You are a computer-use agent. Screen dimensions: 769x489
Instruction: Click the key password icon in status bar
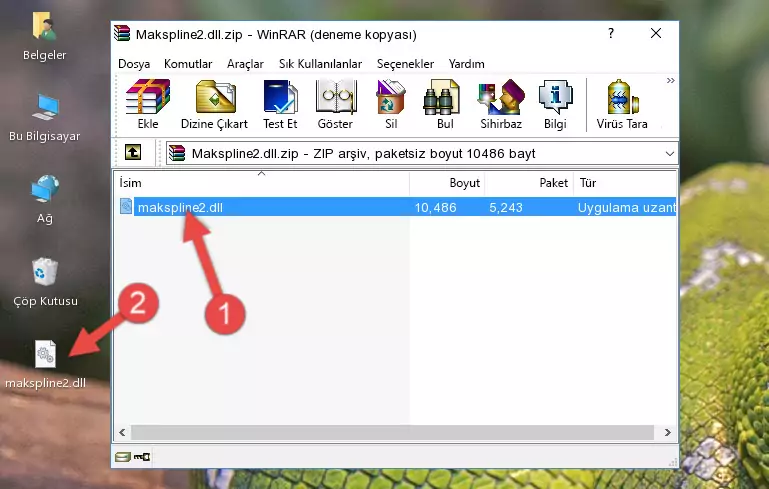[x=142, y=457]
